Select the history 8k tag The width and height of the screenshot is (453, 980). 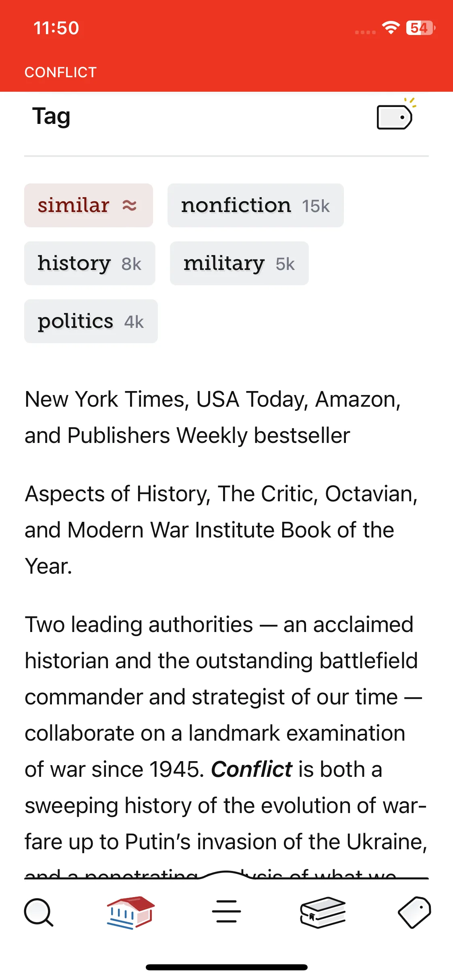click(x=90, y=264)
